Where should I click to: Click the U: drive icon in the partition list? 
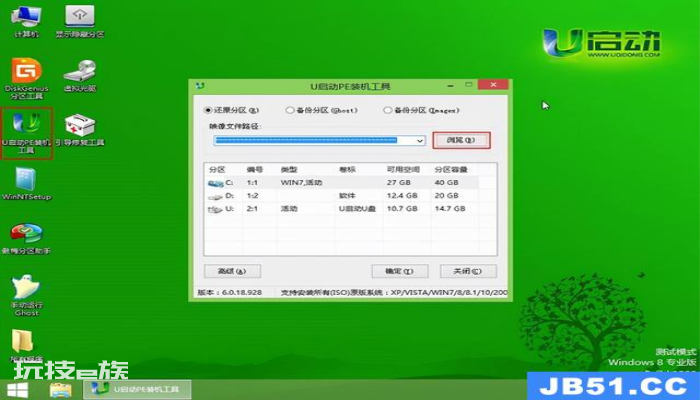pyautogui.click(x=215, y=209)
